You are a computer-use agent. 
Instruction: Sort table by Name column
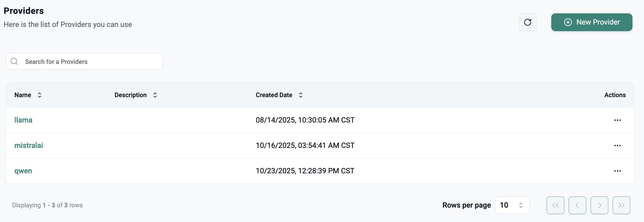(x=39, y=95)
